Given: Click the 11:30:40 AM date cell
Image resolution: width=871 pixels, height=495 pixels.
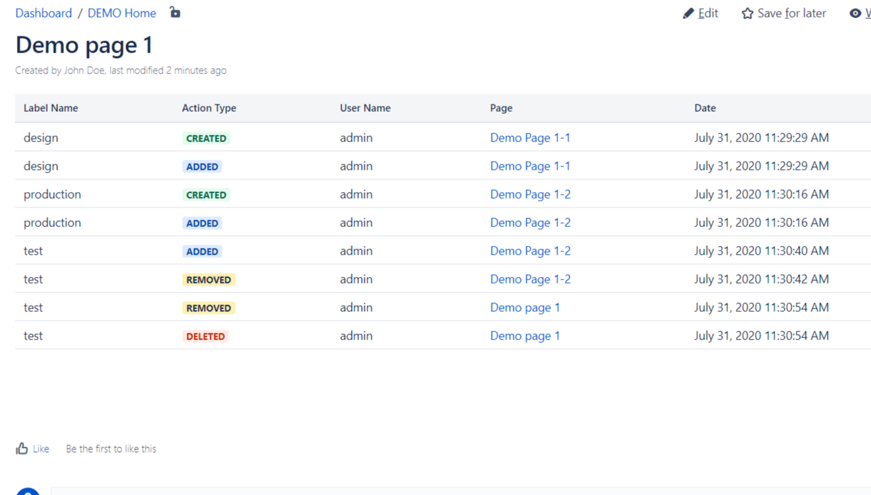Looking at the screenshot, I should click(x=761, y=251).
